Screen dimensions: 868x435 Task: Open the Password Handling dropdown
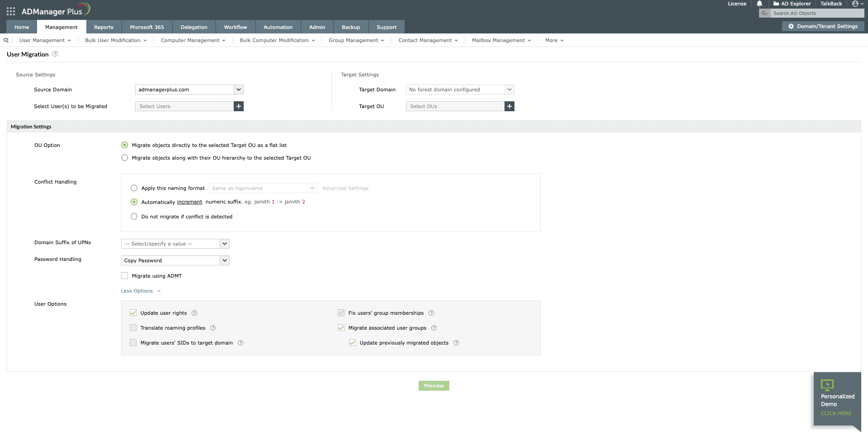(225, 260)
